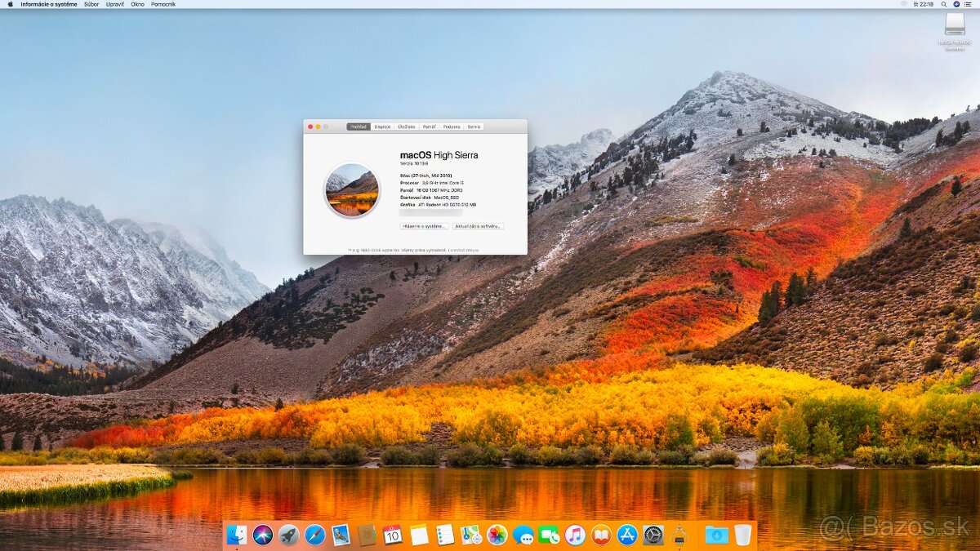
Task: Open Reminders list icon in Dock
Action: 445,535
